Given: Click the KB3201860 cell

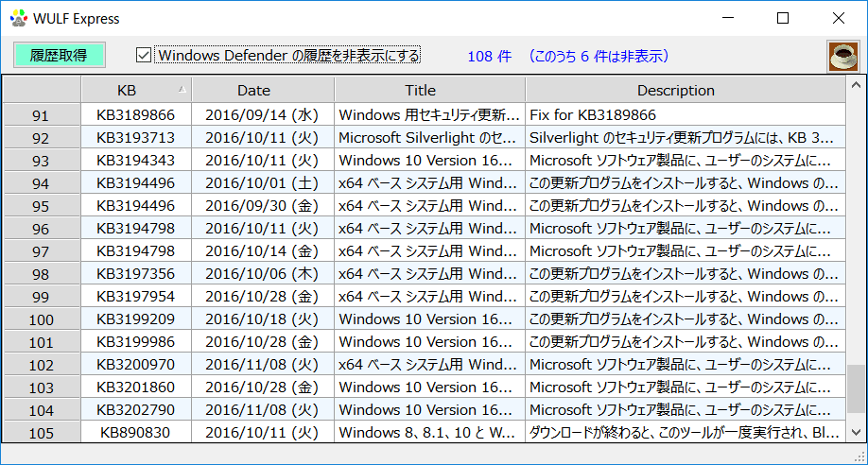Looking at the screenshot, I should 136,387.
